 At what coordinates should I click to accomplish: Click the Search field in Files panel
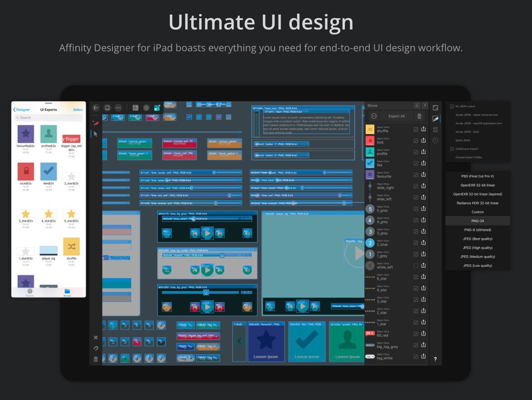coord(48,117)
